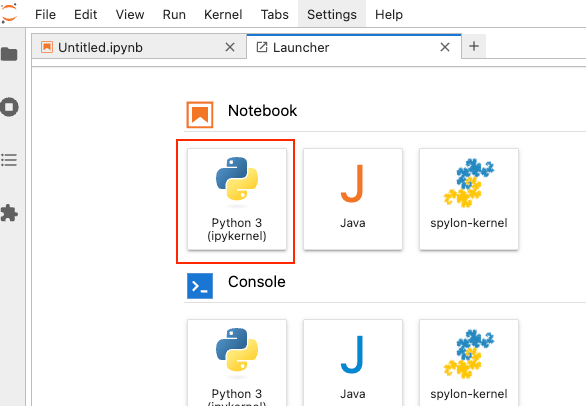Open the Tabs menu
The image size is (586, 406).
pos(274,14)
